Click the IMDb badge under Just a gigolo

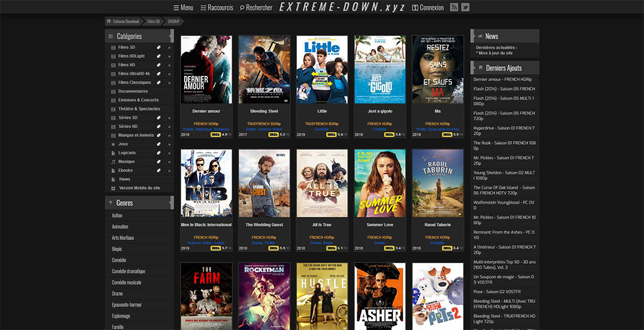click(x=389, y=134)
